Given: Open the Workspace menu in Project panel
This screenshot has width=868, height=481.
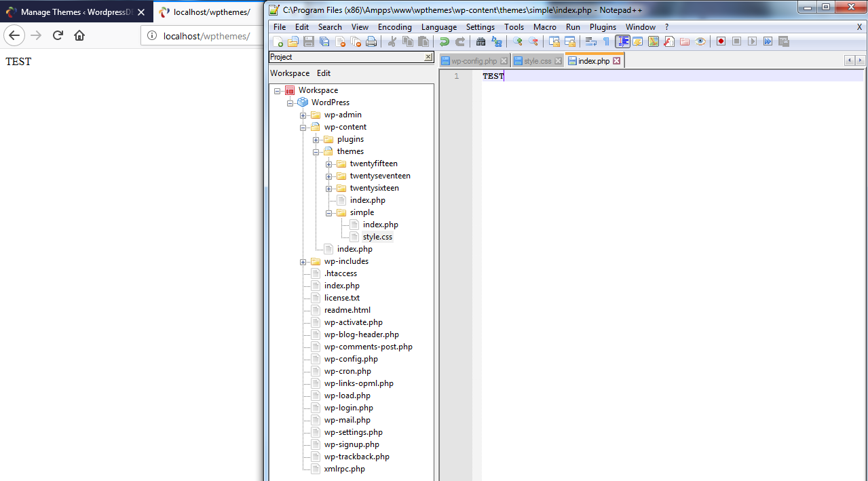Looking at the screenshot, I should (290, 73).
